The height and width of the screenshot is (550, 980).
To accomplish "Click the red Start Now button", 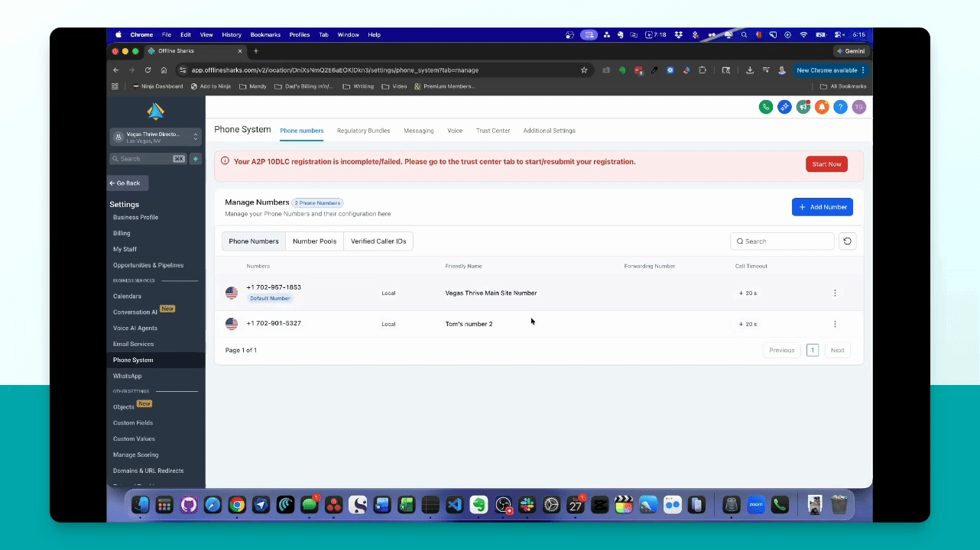I will coord(826,164).
